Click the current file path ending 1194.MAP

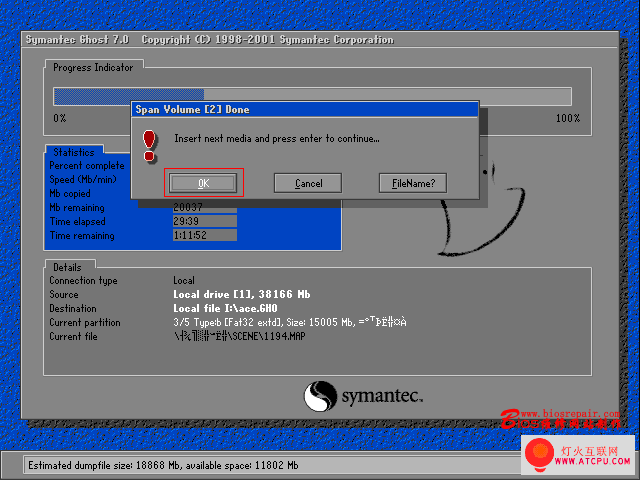(x=239, y=336)
